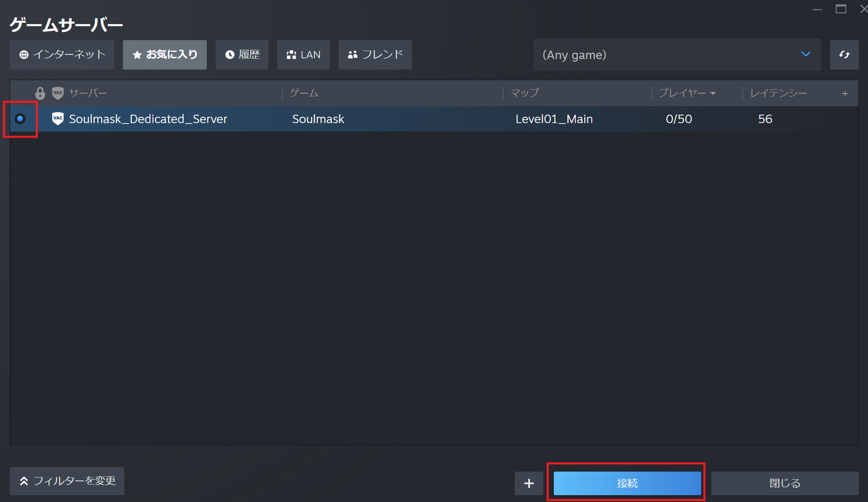Click the Level01_Main map cell

click(x=554, y=119)
